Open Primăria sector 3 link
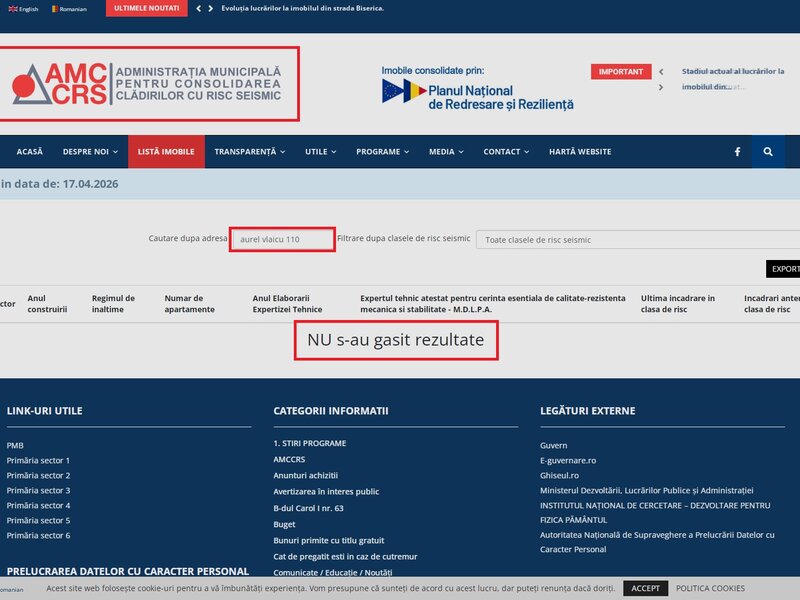 tap(38, 490)
